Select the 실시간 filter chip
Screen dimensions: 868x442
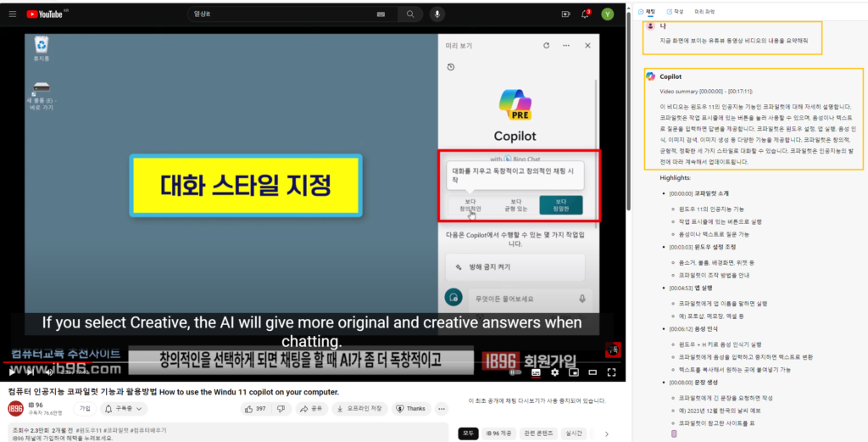(573, 434)
